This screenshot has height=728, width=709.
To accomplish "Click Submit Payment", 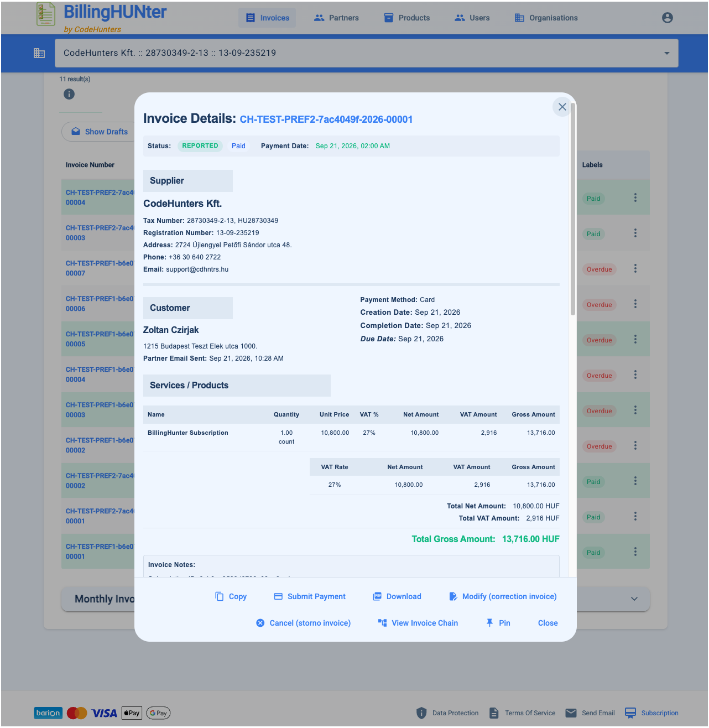I will coord(310,596).
